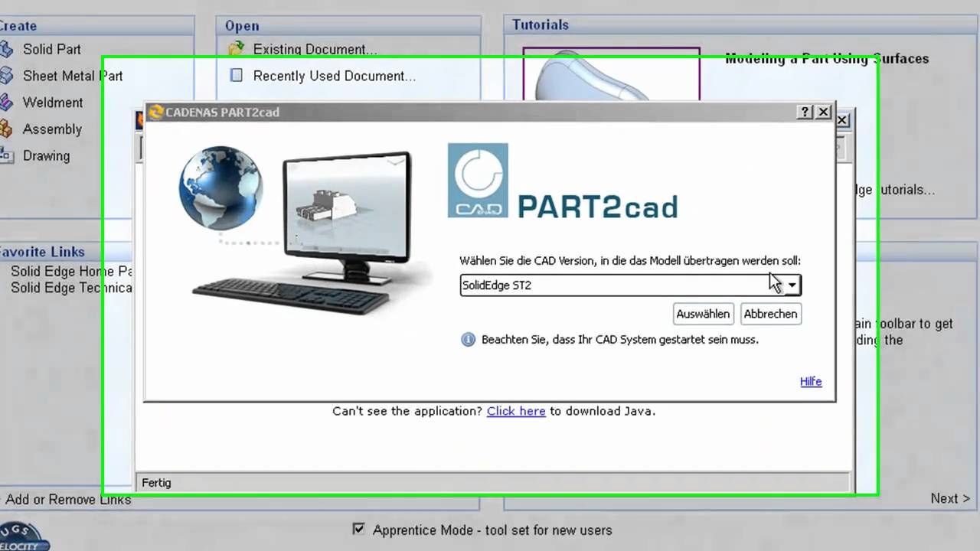Screen dimensions: 980x551
Task: Click the Recently Used Document page icon
Action: 237,76
